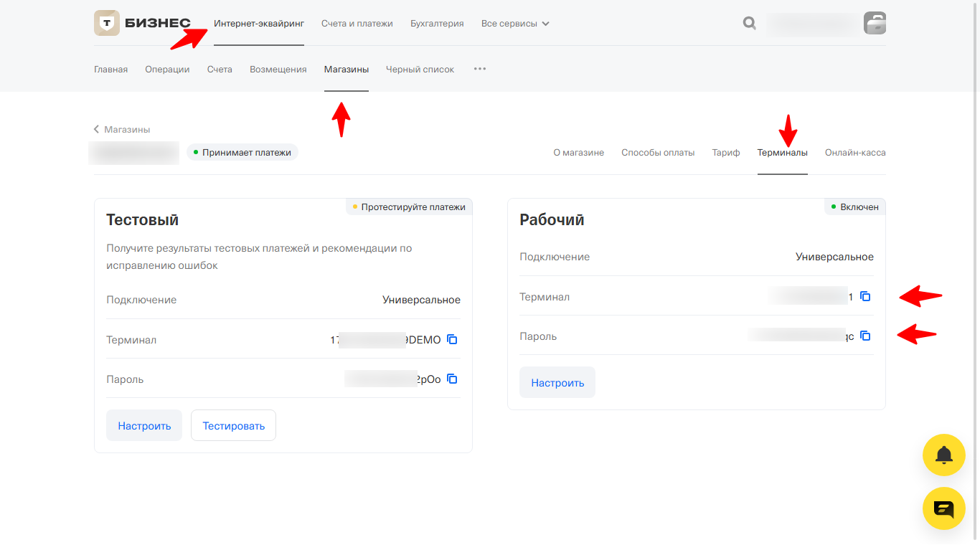Copy the working terminal ID
Viewport: 980px width, 545px height.
coord(865,296)
